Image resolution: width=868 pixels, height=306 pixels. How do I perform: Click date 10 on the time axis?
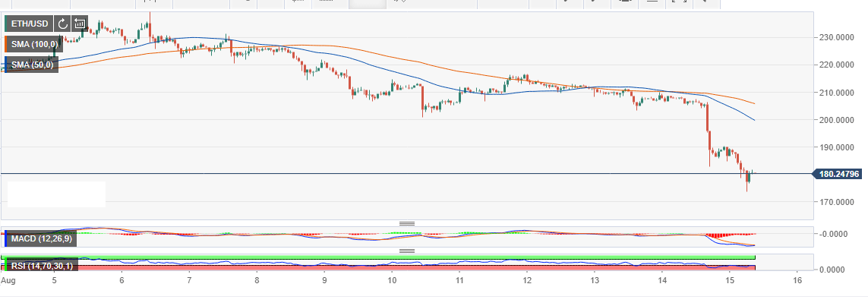(392, 279)
